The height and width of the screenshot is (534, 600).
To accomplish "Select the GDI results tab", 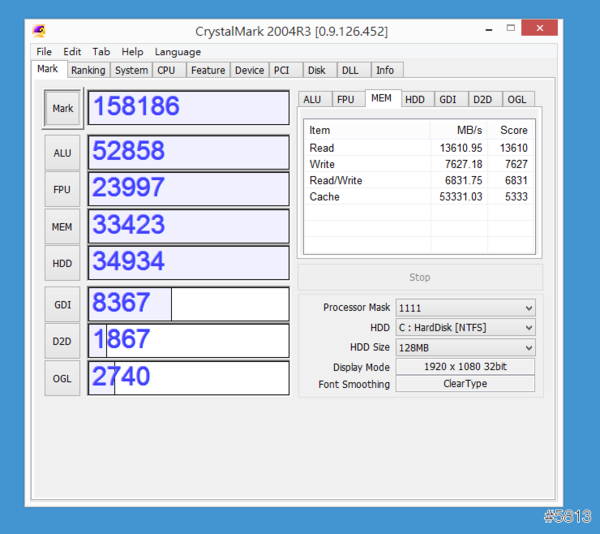I will pyautogui.click(x=448, y=99).
